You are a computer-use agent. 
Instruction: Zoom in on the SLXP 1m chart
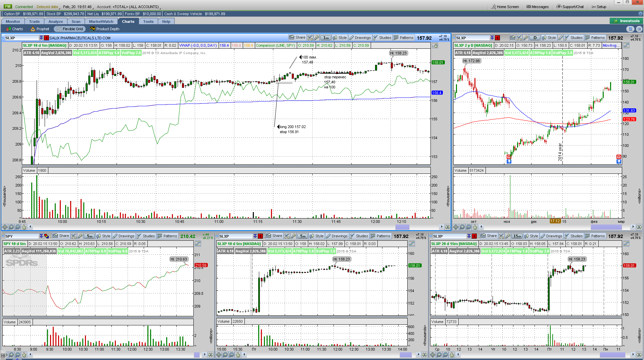point(11,227)
